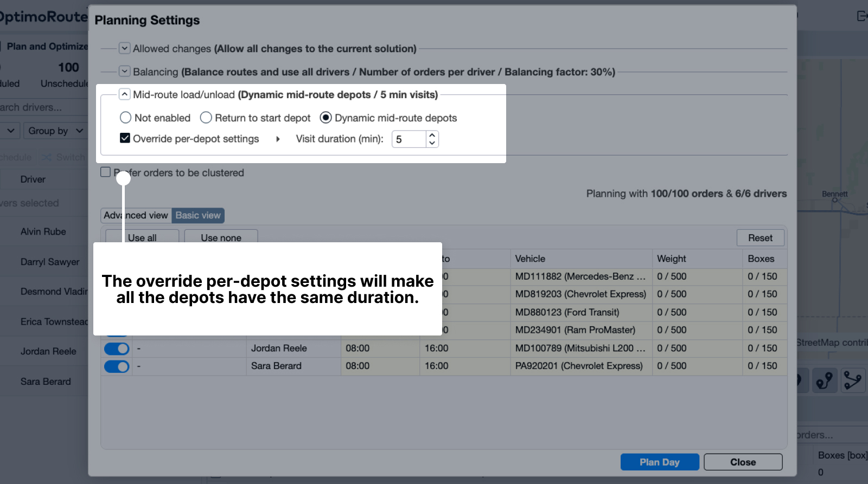
Task: Decrease visit duration with the down arrow
Action: click(432, 143)
